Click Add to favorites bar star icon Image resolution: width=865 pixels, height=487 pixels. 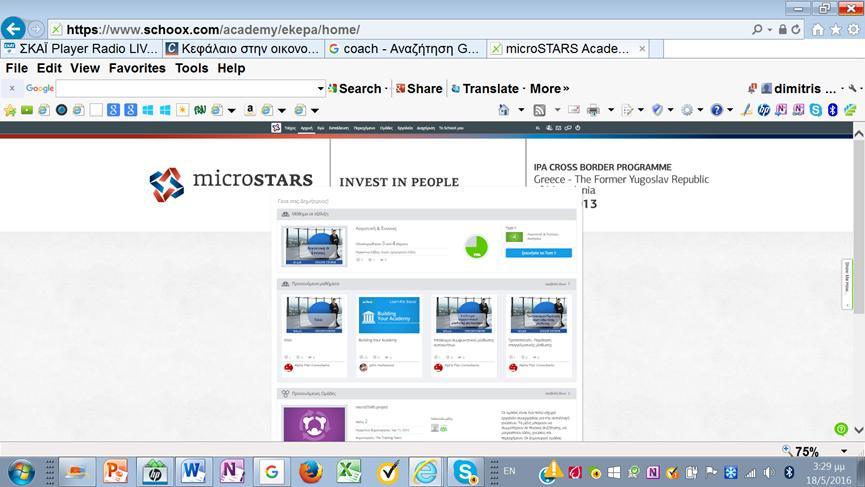tap(10, 110)
